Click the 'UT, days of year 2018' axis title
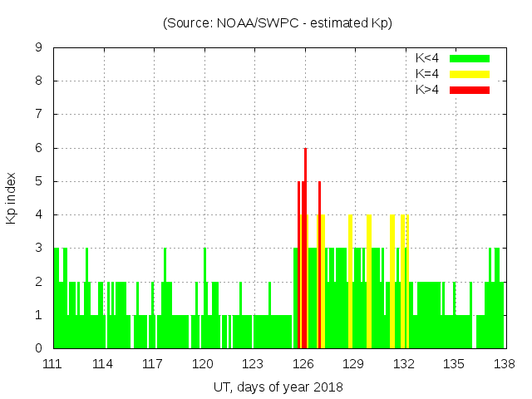Viewport: 532px width, 399px height. click(x=278, y=387)
